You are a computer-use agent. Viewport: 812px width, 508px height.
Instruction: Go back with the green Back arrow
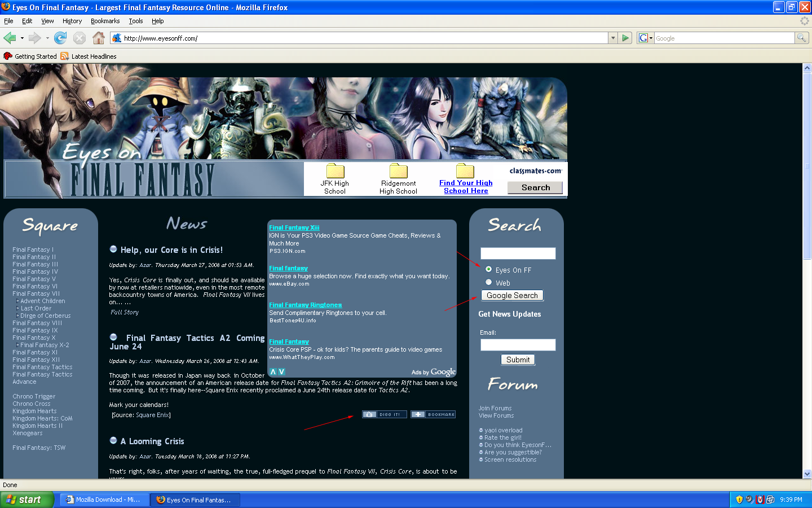tap(10, 38)
